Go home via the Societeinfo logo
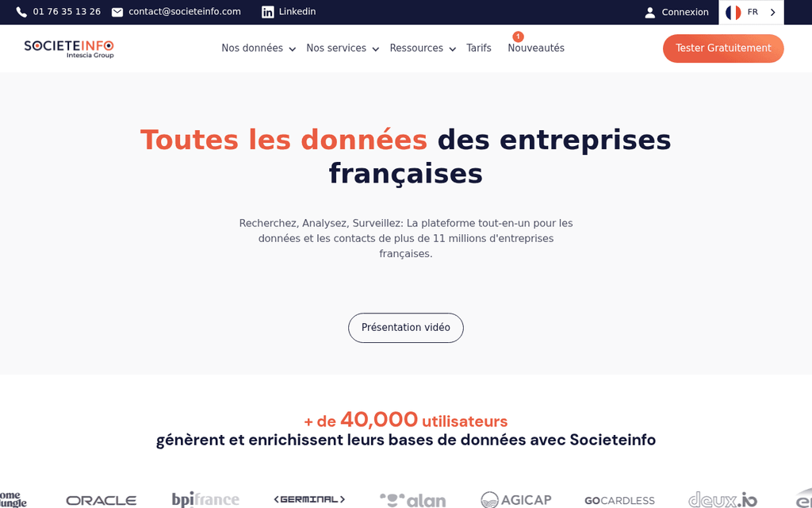Viewport: 812px width, 508px height. coord(69,48)
